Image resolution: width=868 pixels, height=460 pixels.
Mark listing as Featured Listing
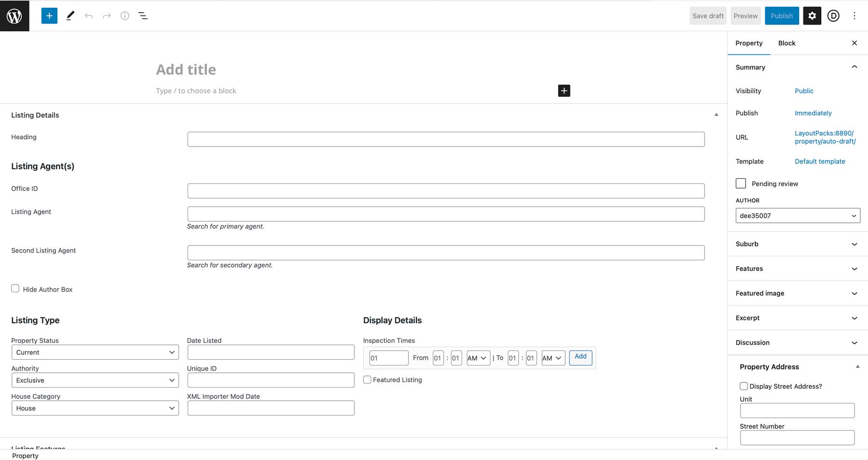point(367,379)
